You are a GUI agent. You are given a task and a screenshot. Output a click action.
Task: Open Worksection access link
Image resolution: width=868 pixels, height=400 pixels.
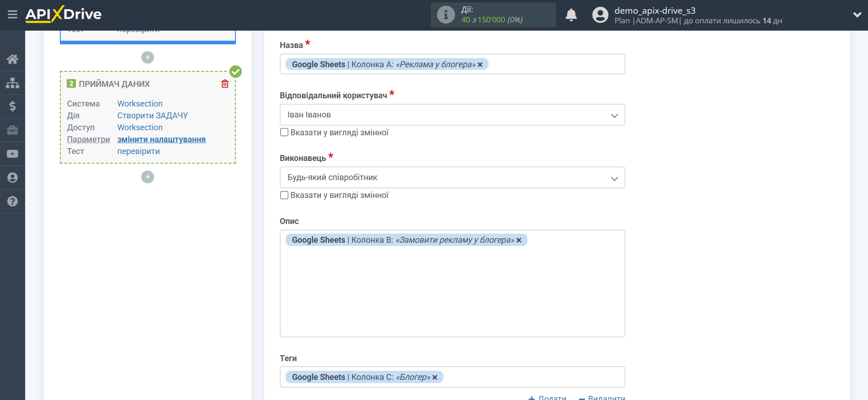click(x=140, y=128)
